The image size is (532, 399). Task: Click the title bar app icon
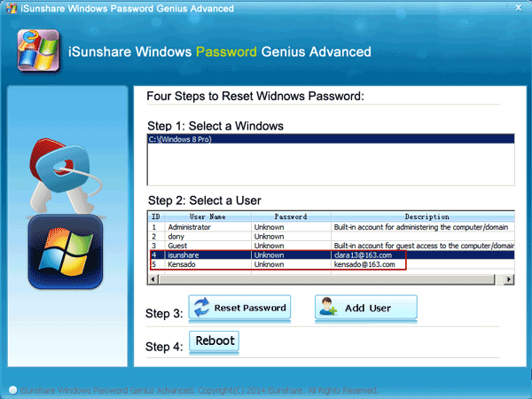point(12,8)
